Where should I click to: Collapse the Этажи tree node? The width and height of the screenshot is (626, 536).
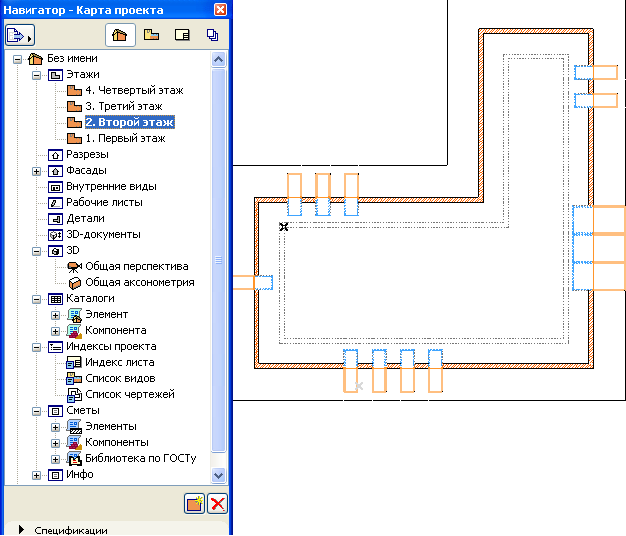click(x=37, y=74)
